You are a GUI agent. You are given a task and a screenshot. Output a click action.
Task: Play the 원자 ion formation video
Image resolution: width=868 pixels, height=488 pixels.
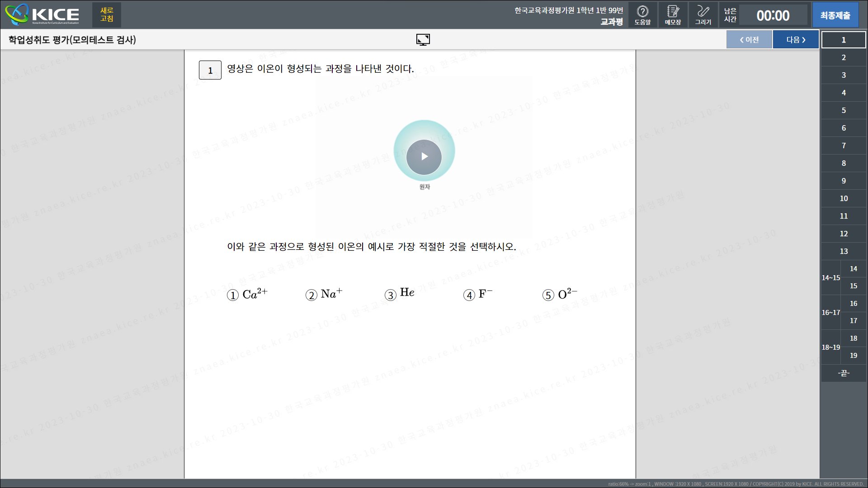[424, 157]
